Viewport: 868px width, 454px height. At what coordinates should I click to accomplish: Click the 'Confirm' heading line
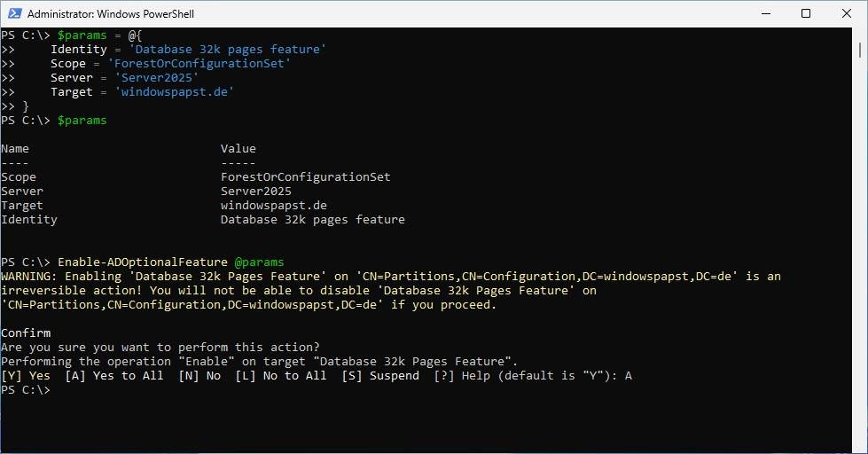click(26, 333)
